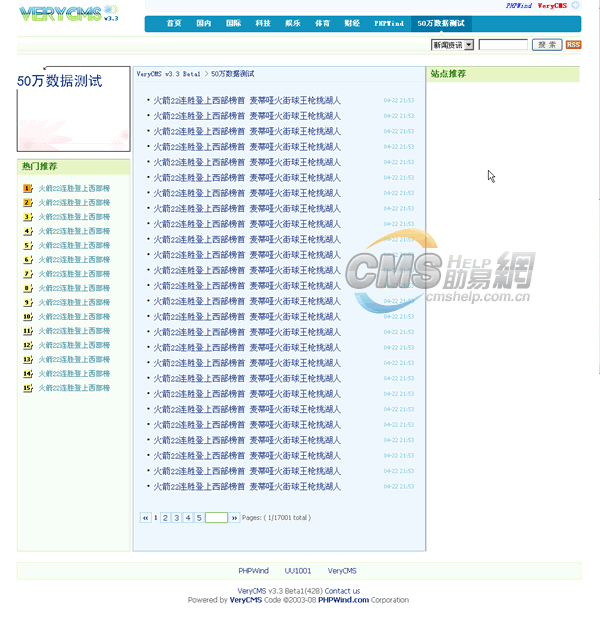600x633 pixels.
Task: Go to first page with « arrow
Action: tap(145, 518)
